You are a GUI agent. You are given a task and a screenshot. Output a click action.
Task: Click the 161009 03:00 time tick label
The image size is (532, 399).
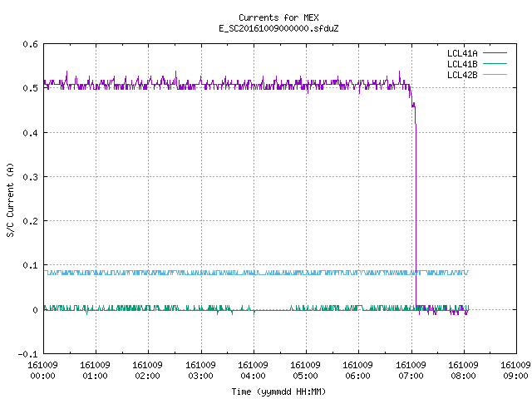click(x=200, y=371)
